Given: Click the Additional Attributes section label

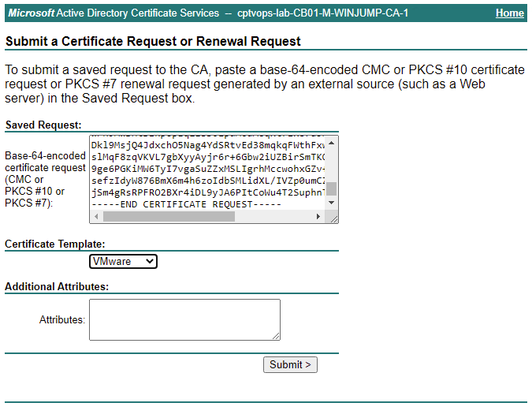Looking at the screenshot, I should click(57, 286).
